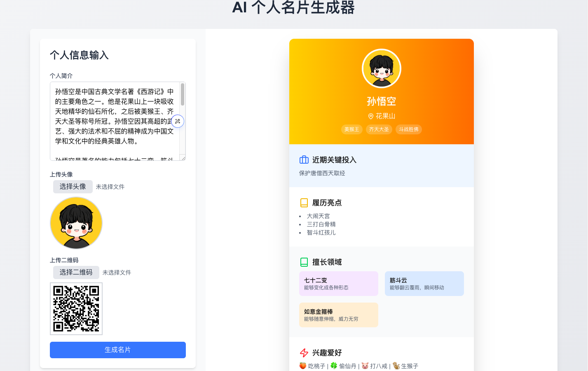
Task: Open the 选择二维码 QR code file picker
Action: 76,272
